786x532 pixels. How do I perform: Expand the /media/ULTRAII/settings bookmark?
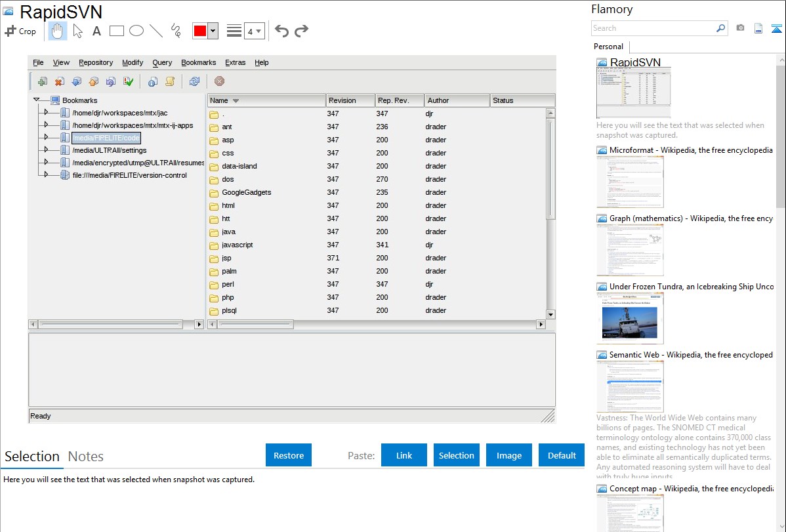click(46, 150)
